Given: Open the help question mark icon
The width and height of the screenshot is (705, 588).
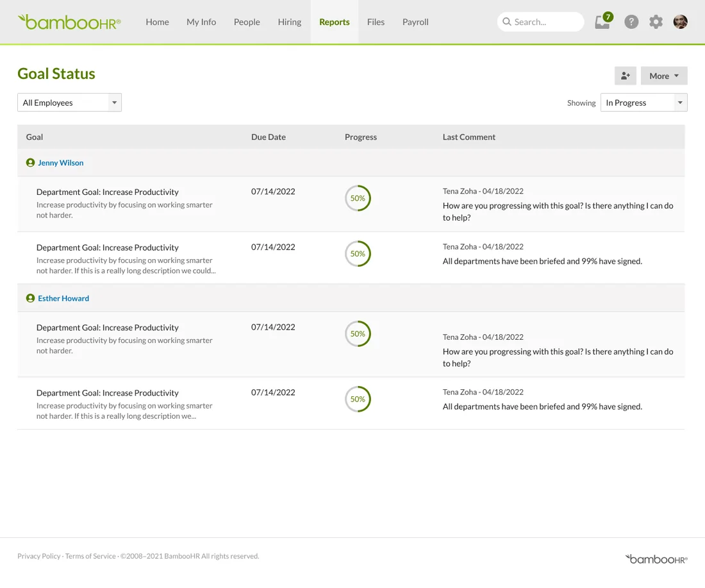Looking at the screenshot, I should [631, 22].
